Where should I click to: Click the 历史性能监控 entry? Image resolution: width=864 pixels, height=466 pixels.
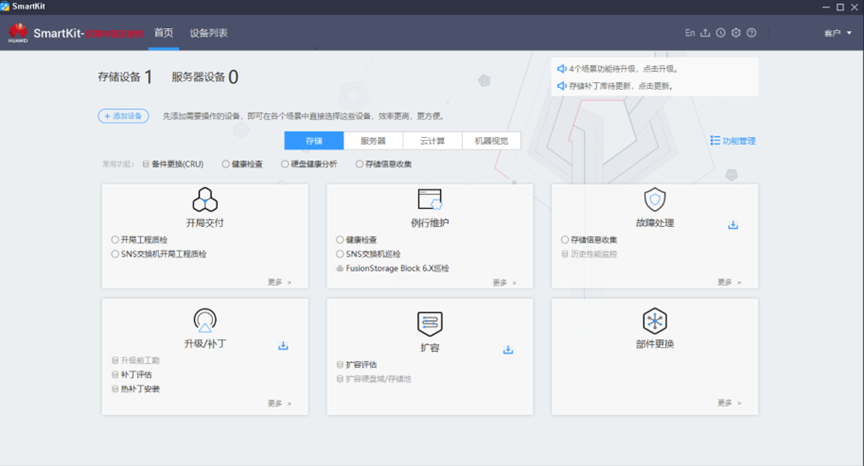coord(594,254)
